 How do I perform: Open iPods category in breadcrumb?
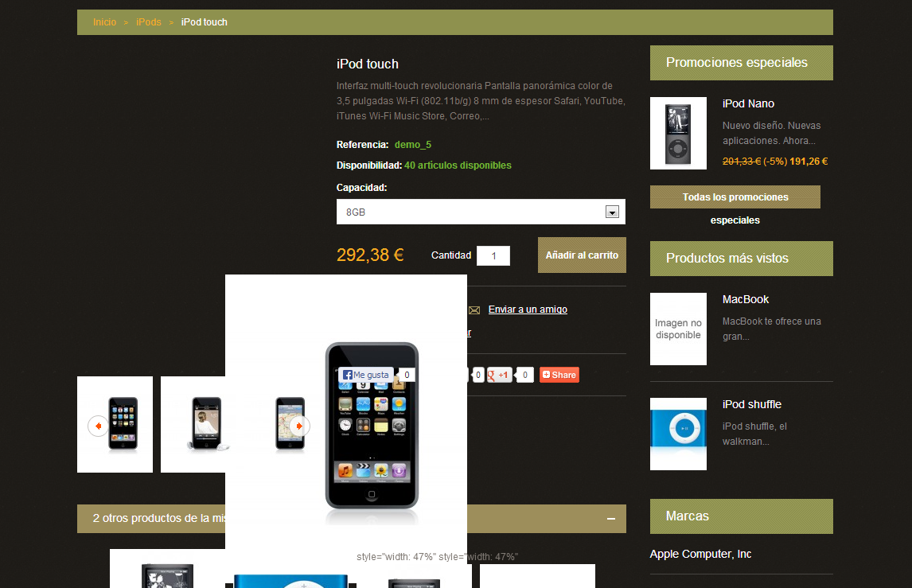[149, 22]
